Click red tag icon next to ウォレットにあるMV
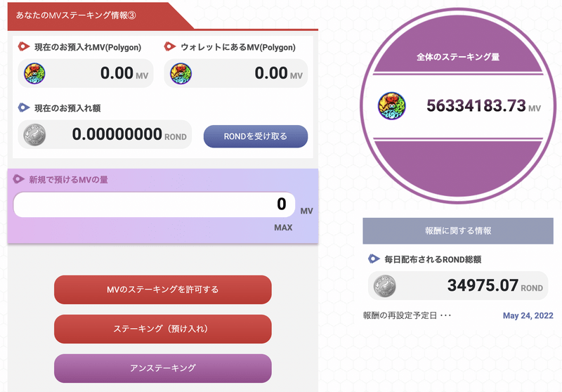562x392 pixels. click(x=169, y=47)
